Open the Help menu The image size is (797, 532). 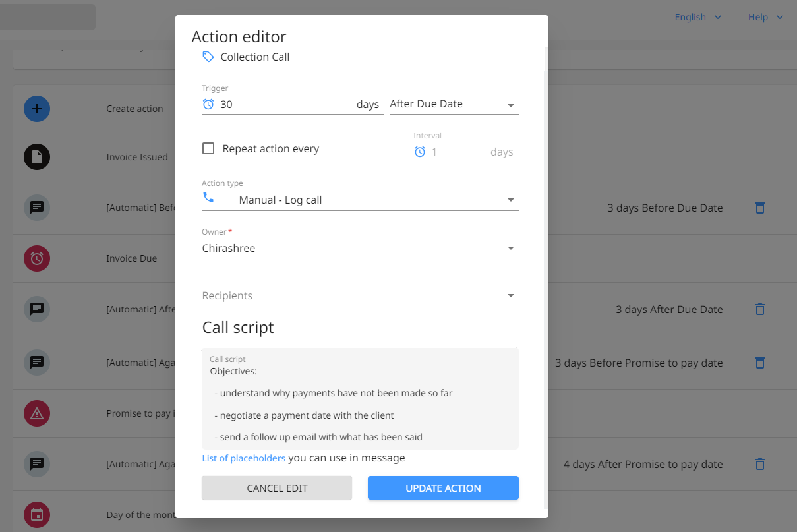[x=765, y=17]
